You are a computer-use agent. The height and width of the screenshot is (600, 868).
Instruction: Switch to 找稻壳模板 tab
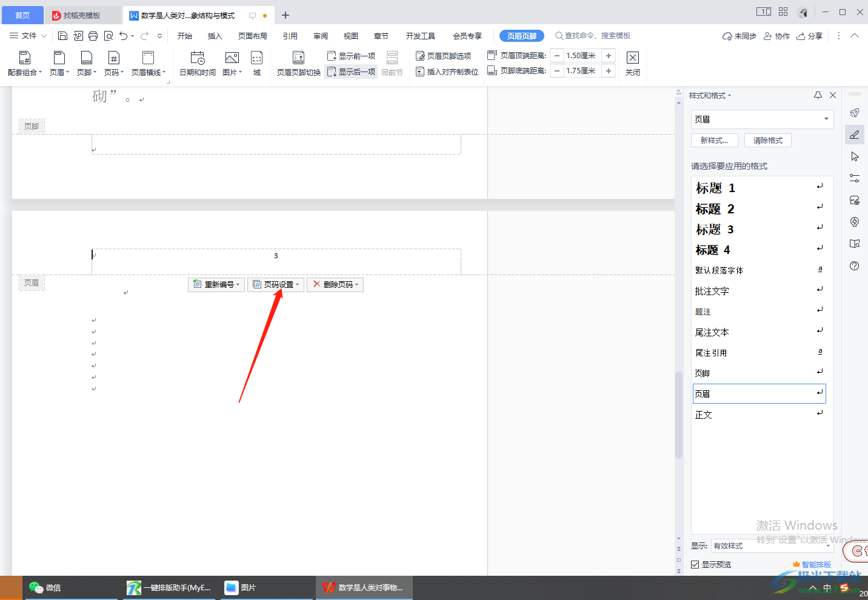tap(83, 15)
